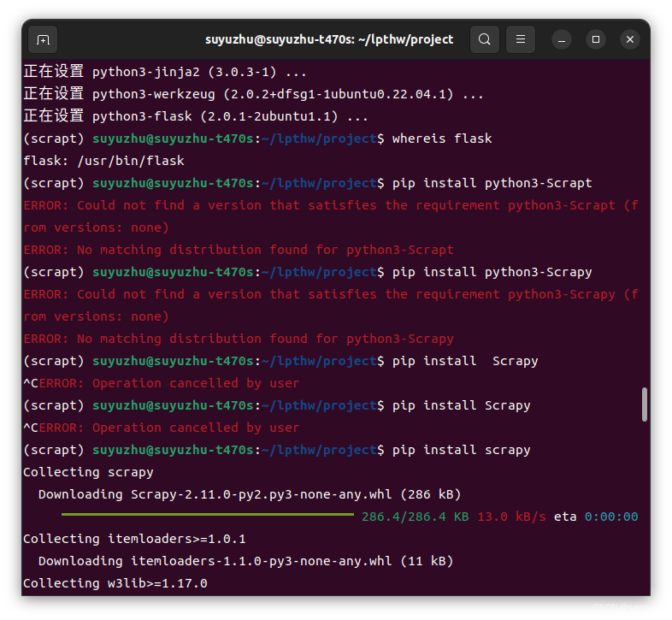Click 'No matching distribution found for python3-Scrapy'

click(265, 339)
